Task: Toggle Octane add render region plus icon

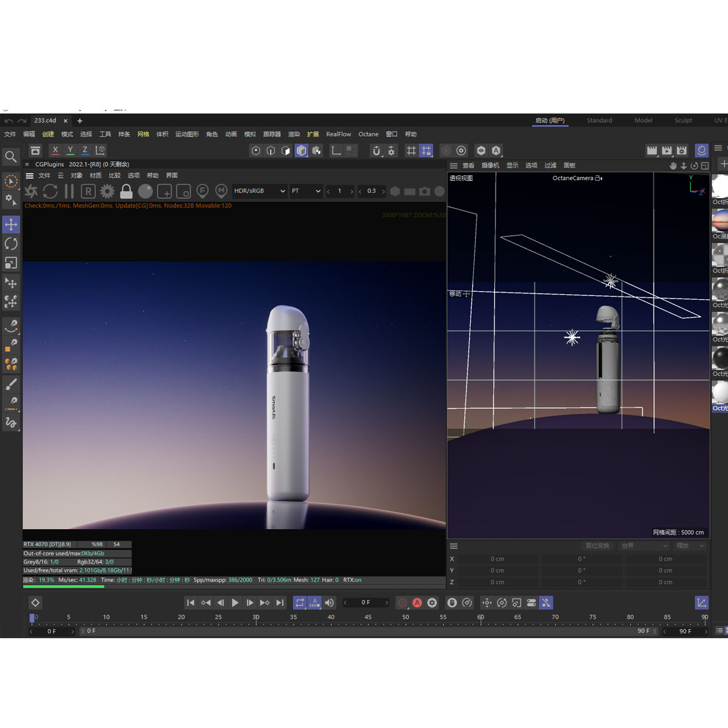Action: pyautogui.click(x=164, y=192)
